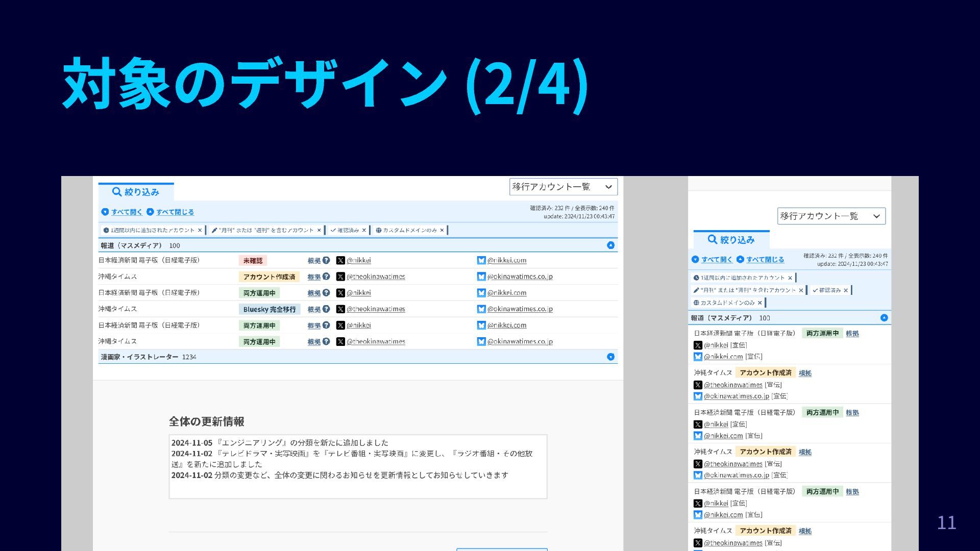Click Bluesky icon in Bluesky 完全移行 row
The height and width of the screenshot is (551, 980).
tap(481, 309)
